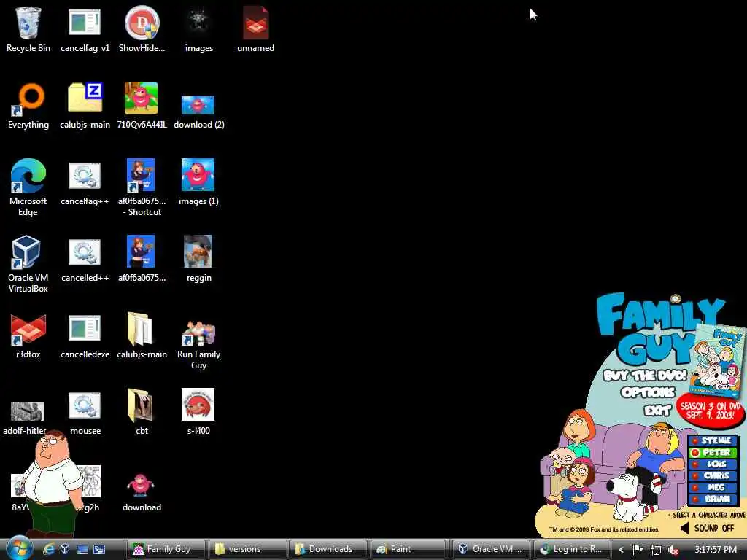This screenshot has height=560, width=747.
Task: Open the Windows Start menu orb
Action: [x=20, y=548]
